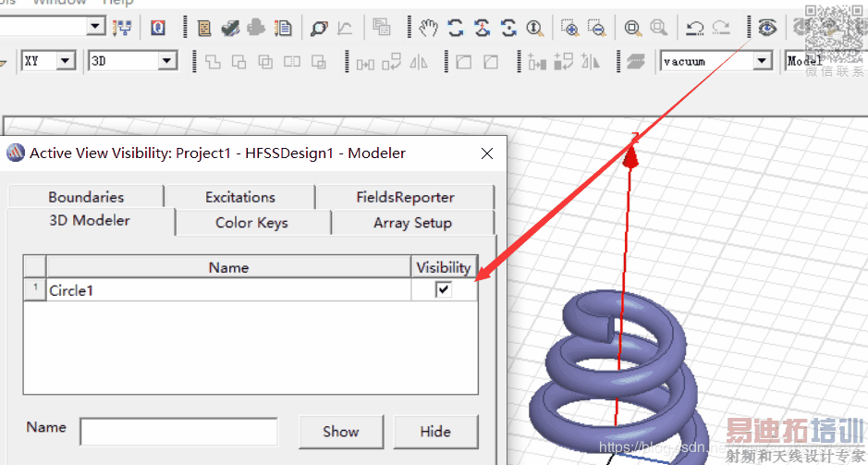
Task: Select the first rotate view icon after the hand
Action: point(455,28)
